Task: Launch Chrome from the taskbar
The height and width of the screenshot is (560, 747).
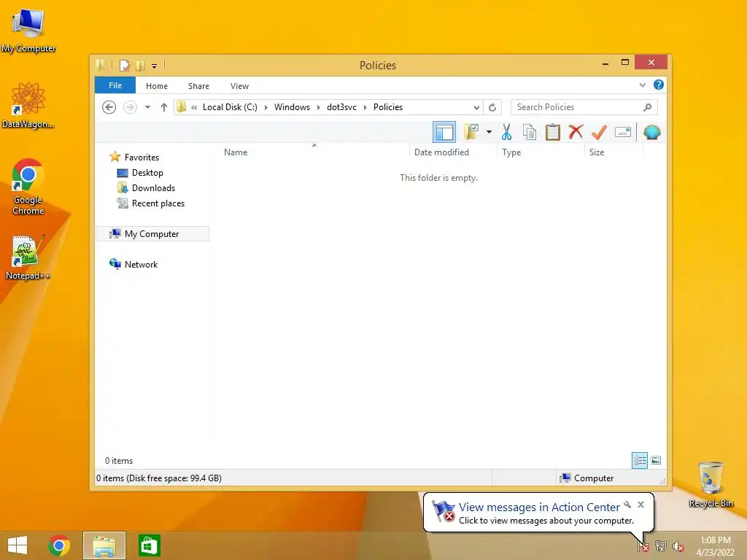Action: [59, 545]
